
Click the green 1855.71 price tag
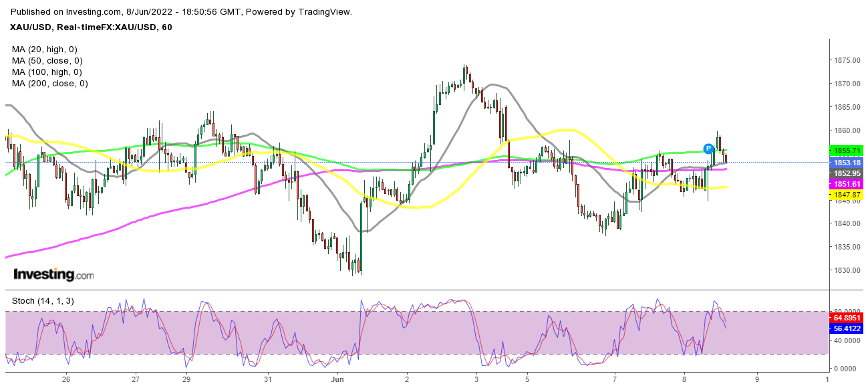[847, 151]
